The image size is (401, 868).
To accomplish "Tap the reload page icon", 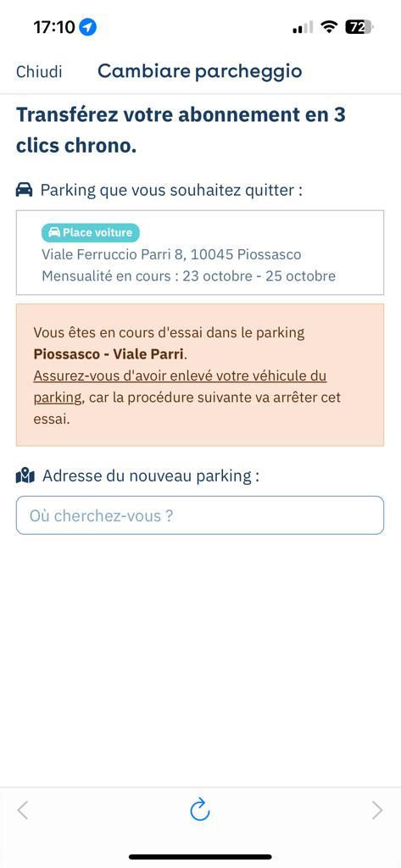I will tap(200, 810).
